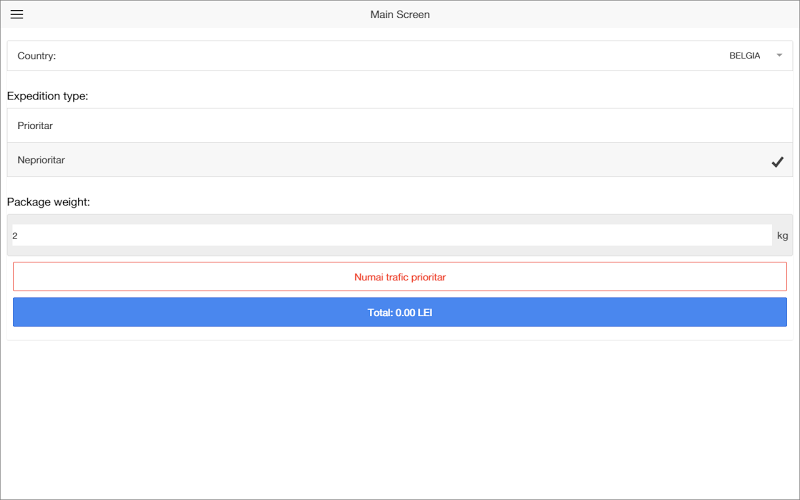Image resolution: width=800 pixels, height=500 pixels.
Task: Click the kg unit label
Action: pyautogui.click(x=782, y=236)
